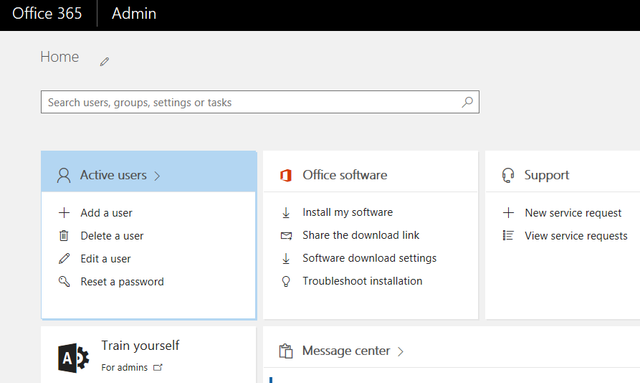Focus the Search users, groups, settings field
Viewport: 640px width, 383px height.
point(260,102)
